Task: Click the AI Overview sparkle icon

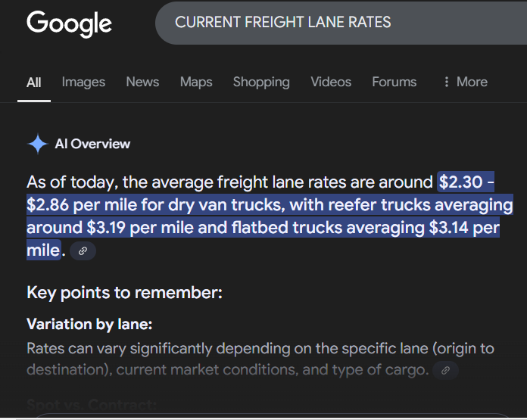Action: click(x=37, y=144)
